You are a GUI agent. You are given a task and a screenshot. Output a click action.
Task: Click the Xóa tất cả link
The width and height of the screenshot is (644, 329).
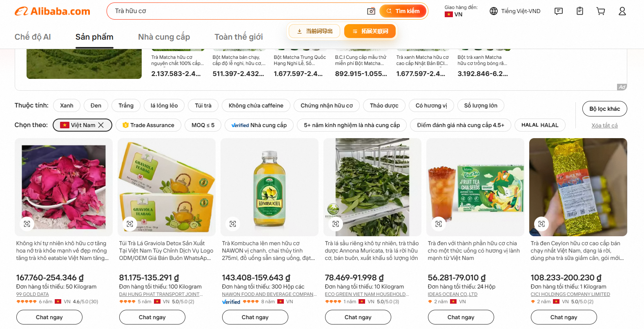(604, 125)
